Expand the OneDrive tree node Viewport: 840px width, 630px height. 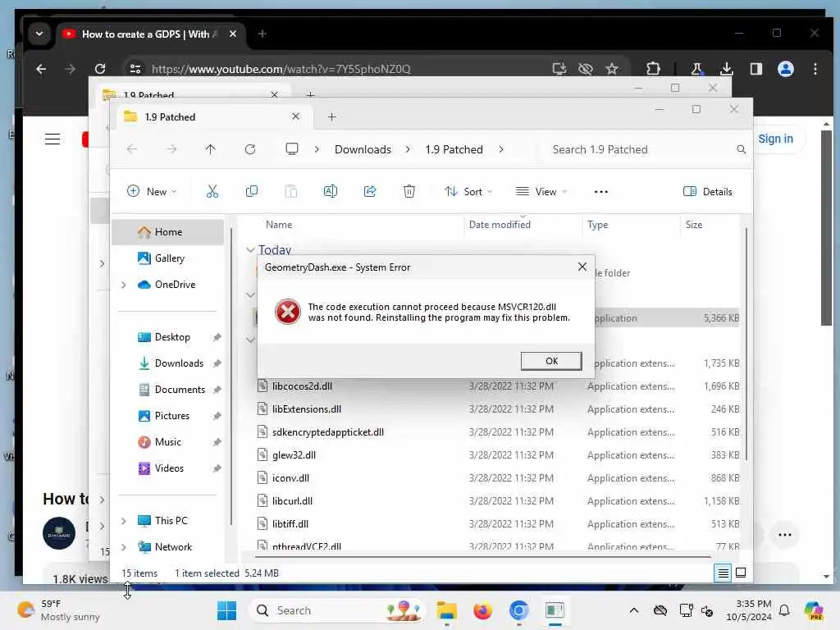[124, 285]
